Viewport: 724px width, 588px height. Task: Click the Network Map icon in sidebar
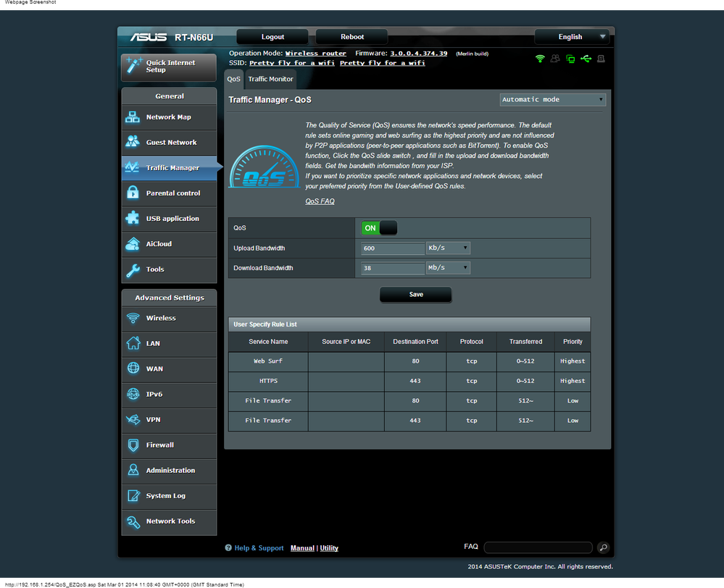[133, 117]
